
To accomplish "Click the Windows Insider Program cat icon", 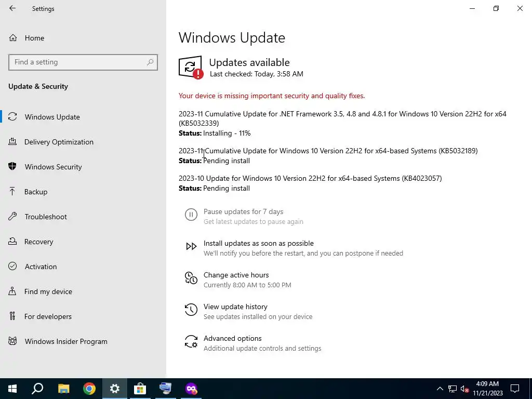I will [x=12, y=341].
